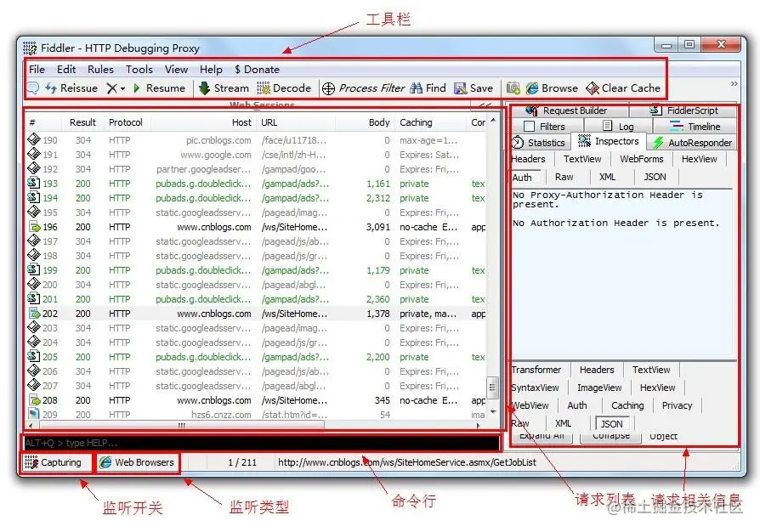Screen dimensions: 760x532
Task: Open the Timeline tab
Action: click(695, 127)
